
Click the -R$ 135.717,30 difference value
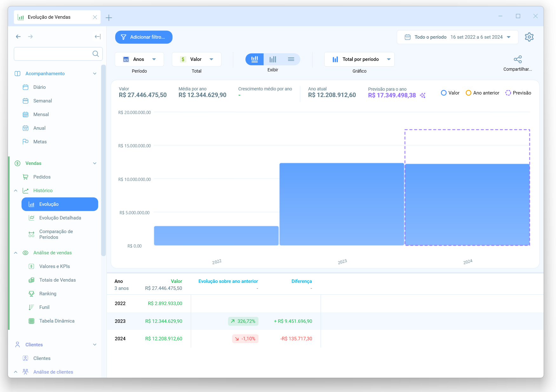click(x=296, y=339)
